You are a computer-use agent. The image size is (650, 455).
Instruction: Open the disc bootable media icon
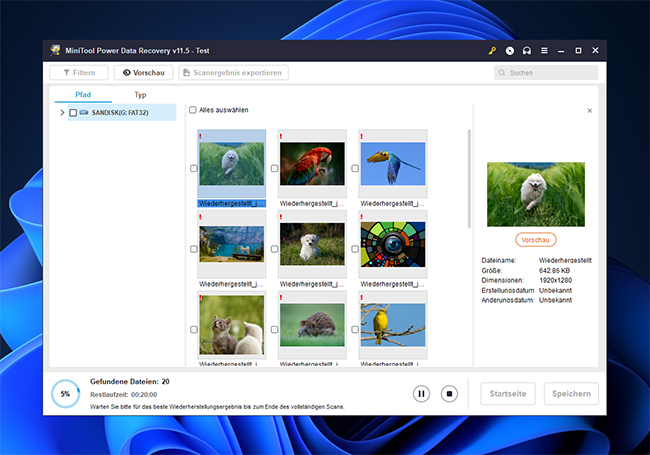click(x=509, y=51)
